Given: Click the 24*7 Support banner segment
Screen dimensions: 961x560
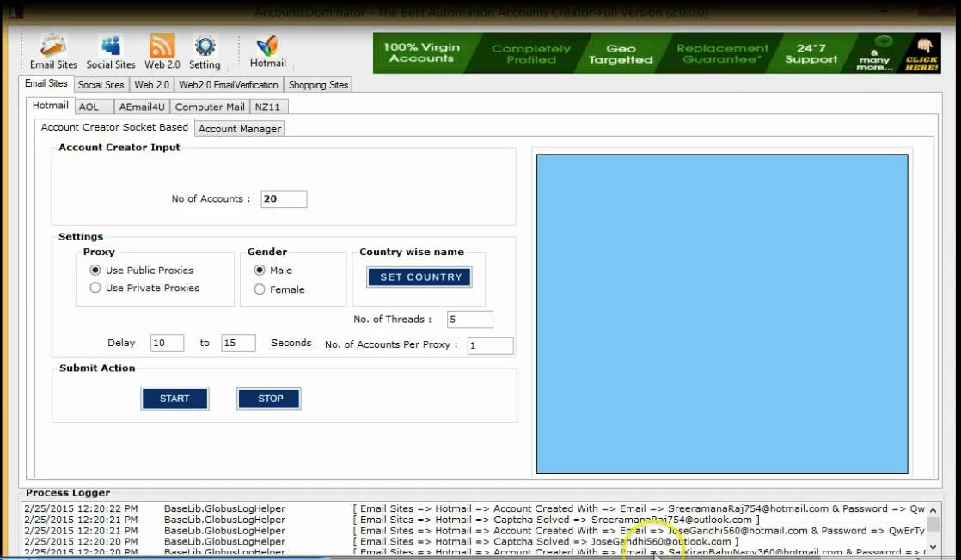Looking at the screenshot, I should point(811,53).
